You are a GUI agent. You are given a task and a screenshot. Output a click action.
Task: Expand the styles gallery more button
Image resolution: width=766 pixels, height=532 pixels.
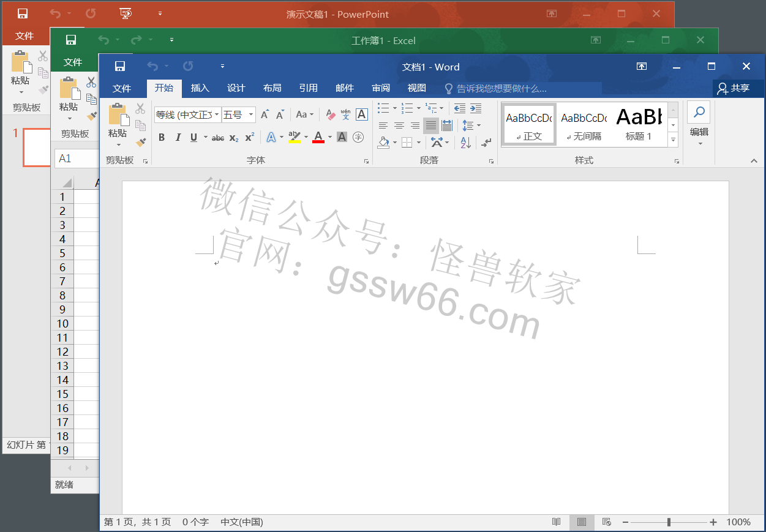[x=674, y=140]
